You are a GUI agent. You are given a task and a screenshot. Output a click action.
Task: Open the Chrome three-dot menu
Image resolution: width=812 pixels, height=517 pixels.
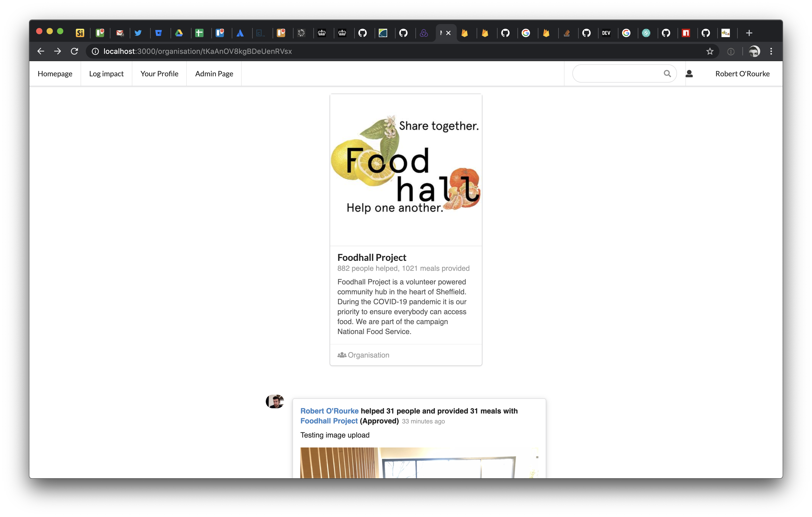pyautogui.click(x=771, y=51)
